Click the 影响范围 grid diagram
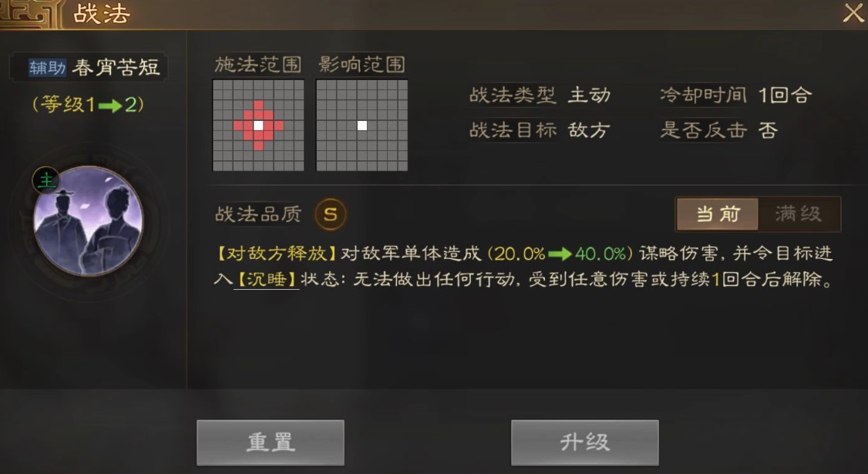Viewport: 868px width, 474px height. pos(362,125)
